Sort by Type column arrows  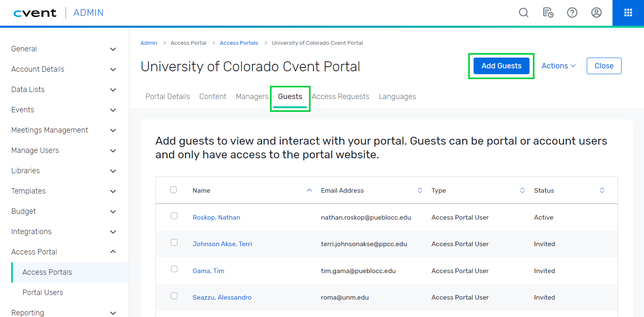pyautogui.click(x=522, y=191)
